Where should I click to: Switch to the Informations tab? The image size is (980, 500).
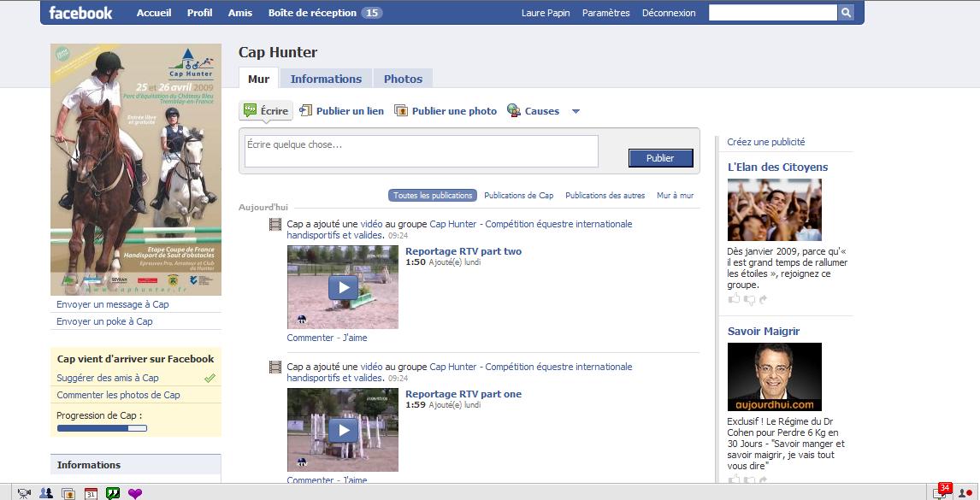pos(327,79)
